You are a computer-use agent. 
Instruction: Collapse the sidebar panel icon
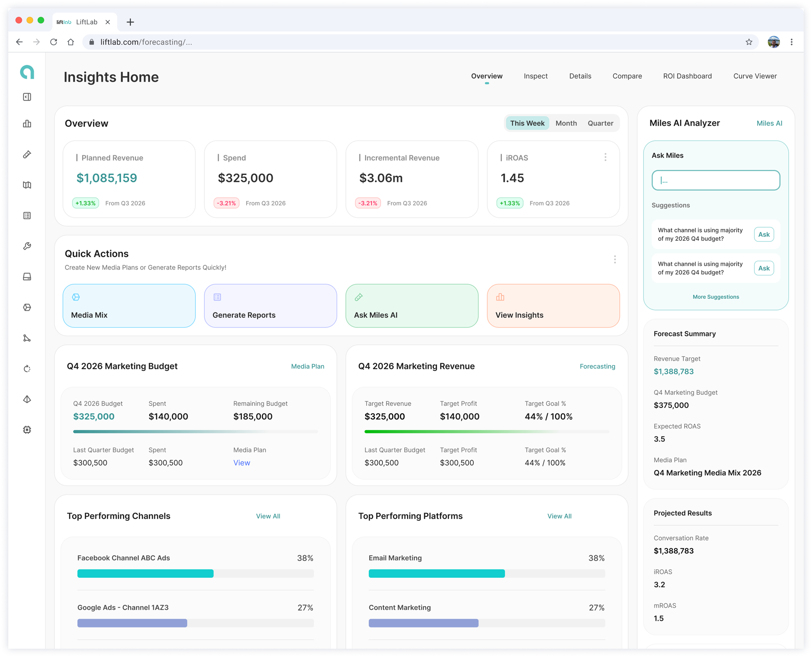27,97
